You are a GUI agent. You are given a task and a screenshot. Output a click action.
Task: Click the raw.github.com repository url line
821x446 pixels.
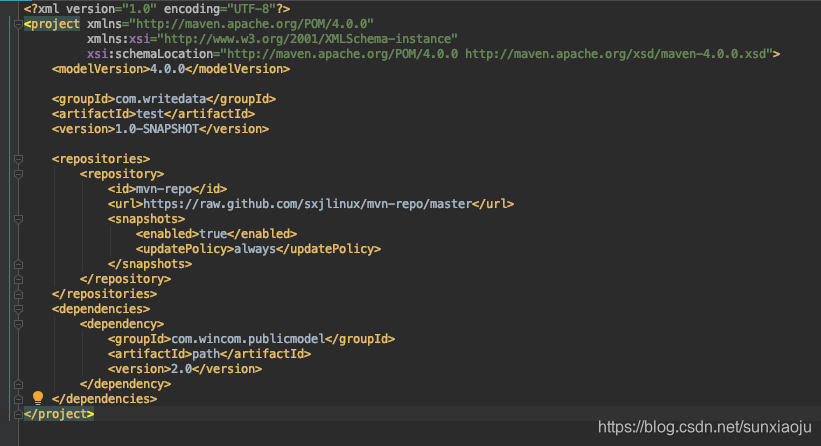(310, 204)
